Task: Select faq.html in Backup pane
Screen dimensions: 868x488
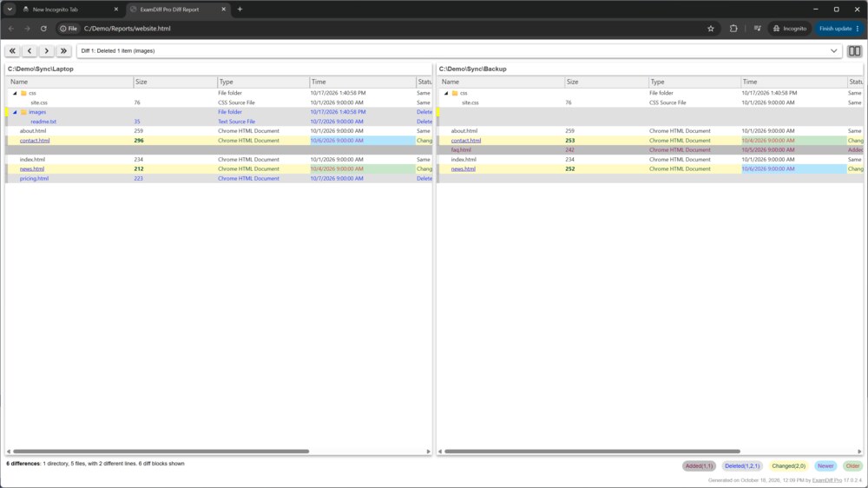Action: tap(461, 150)
